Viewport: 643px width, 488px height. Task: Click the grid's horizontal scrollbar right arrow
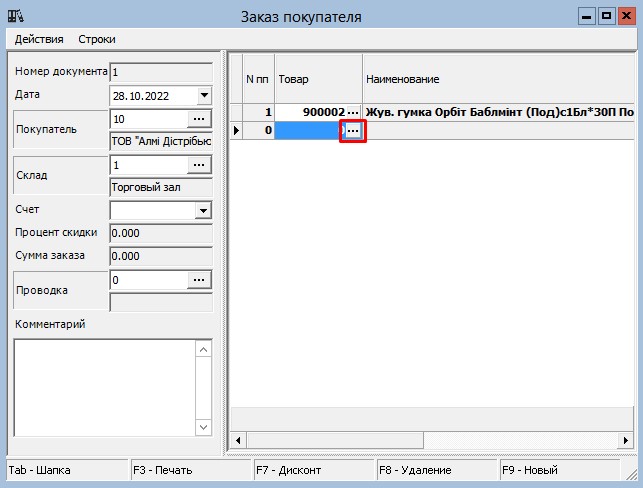(625, 440)
